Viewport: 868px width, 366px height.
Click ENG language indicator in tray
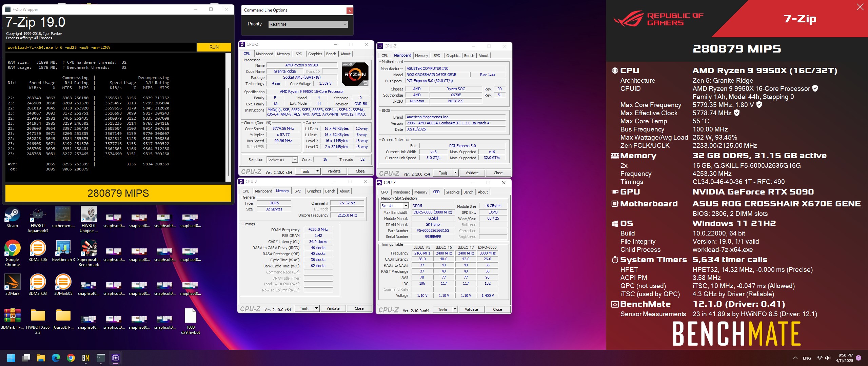click(807, 358)
